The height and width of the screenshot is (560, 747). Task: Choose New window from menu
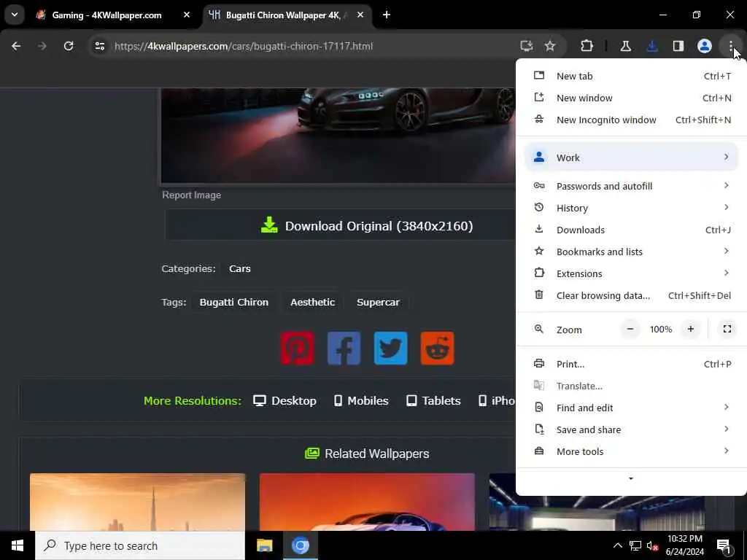tap(631, 98)
